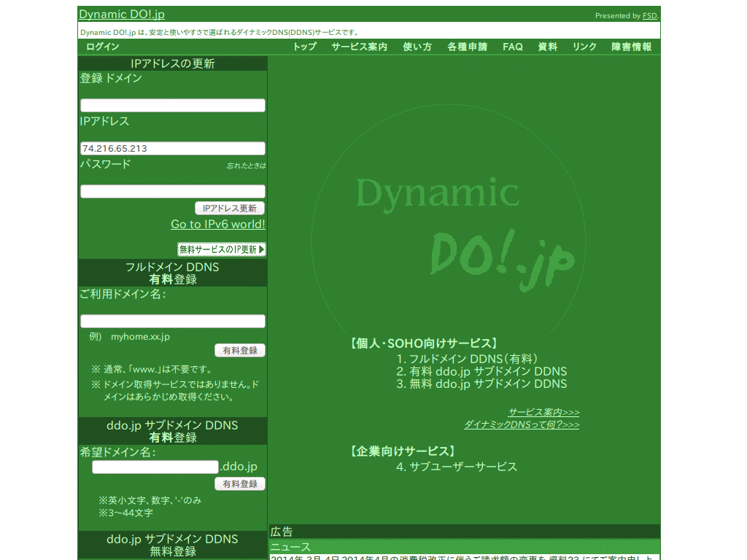Open the ログイン menu item
This screenshot has height=560, width=747.
[102, 47]
